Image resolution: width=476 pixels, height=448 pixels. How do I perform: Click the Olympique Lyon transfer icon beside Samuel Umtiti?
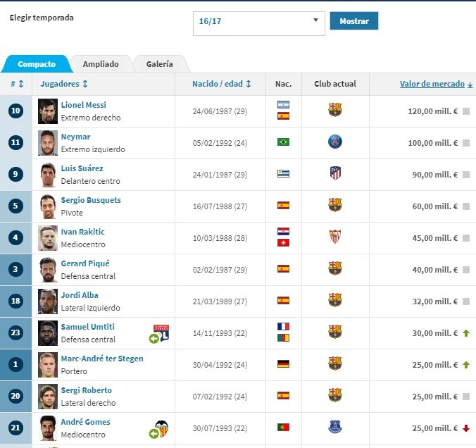pyautogui.click(x=159, y=334)
